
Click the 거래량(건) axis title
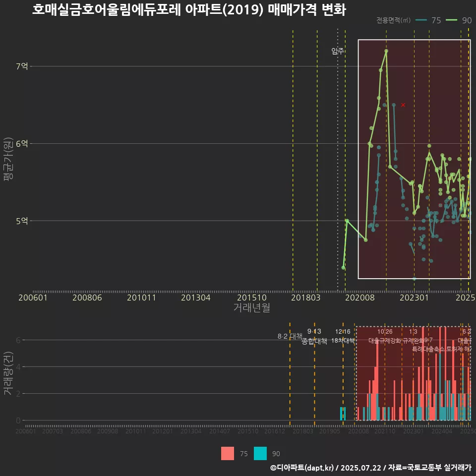[8, 373]
